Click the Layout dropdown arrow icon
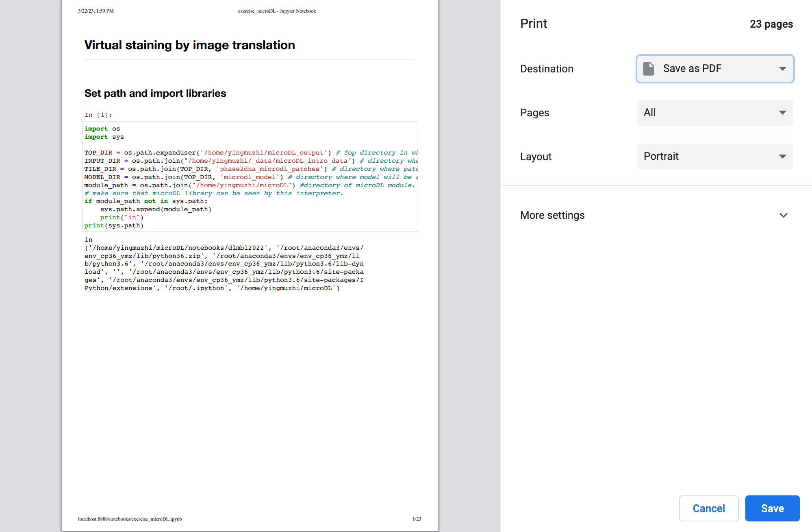 tap(782, 157)
